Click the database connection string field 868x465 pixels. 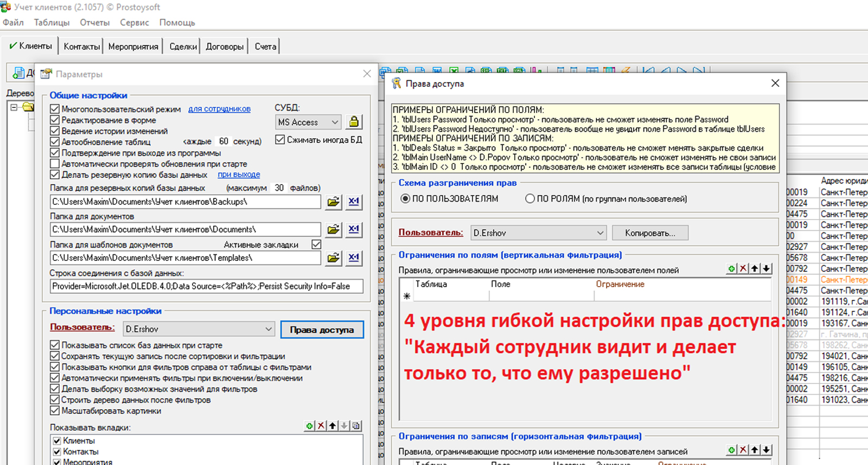click(x=206, y=286)
